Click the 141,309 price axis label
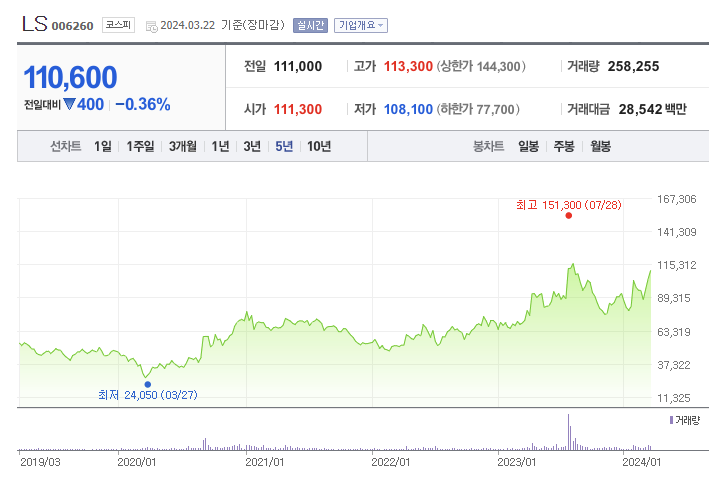 coord(676,232)
